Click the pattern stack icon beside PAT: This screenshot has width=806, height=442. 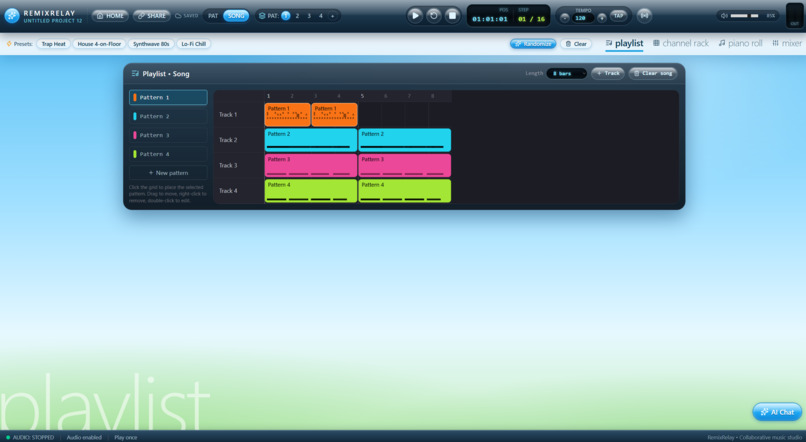coord(262,16)
